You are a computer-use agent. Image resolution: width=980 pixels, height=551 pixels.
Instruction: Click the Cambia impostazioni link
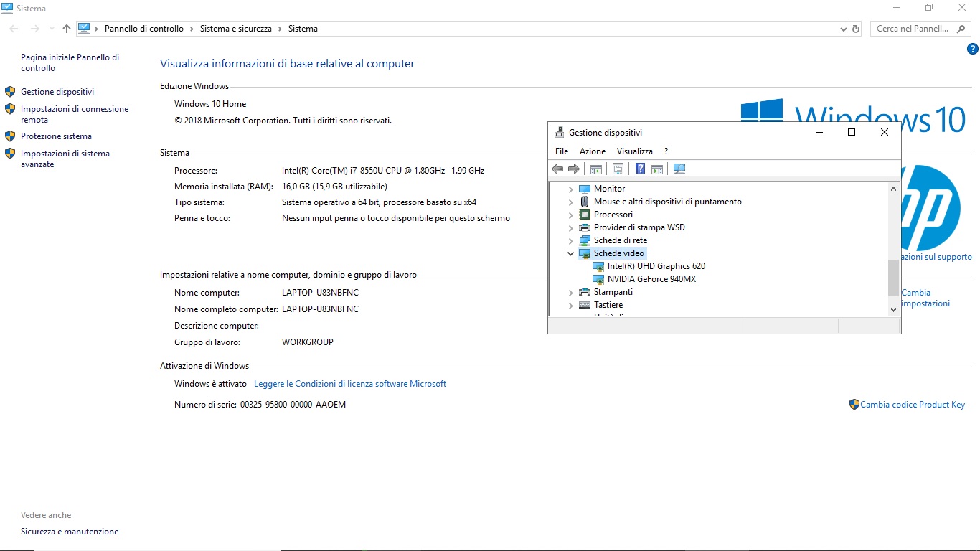click(925, 298)
